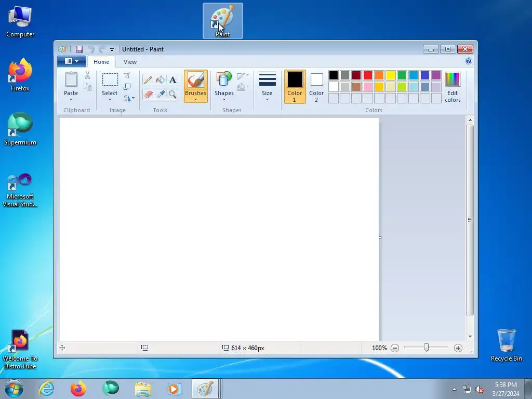Open the Windows Start menu

(14, 389)
